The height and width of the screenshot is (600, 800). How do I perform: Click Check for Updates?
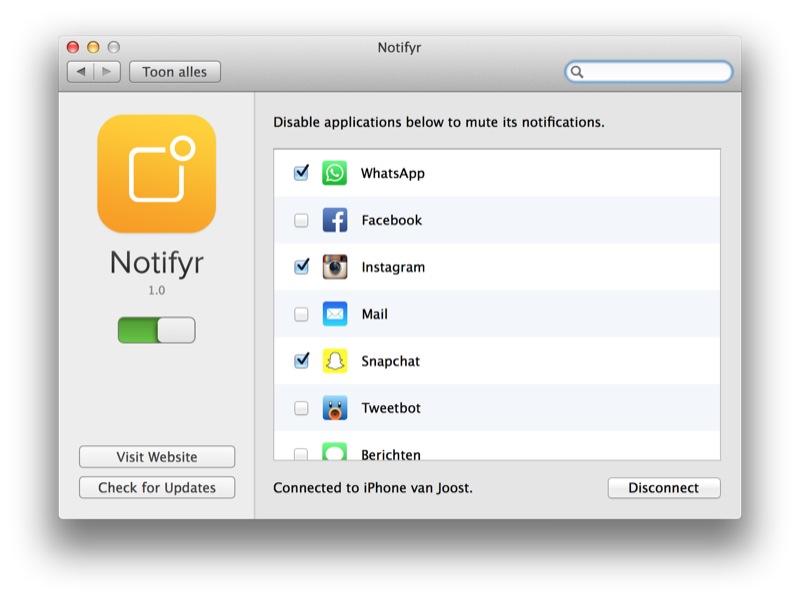(157, 488)
